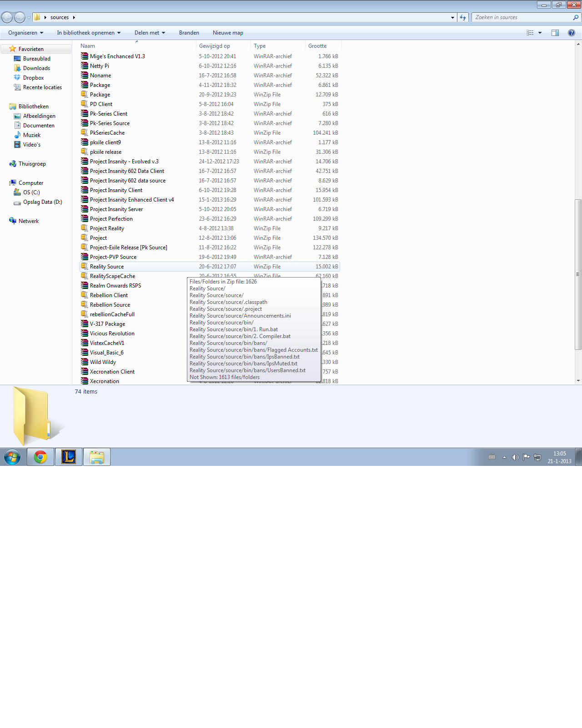Click the scrollbar down arrow
This screenshot has height=728, width=582.
click(578, 381)
